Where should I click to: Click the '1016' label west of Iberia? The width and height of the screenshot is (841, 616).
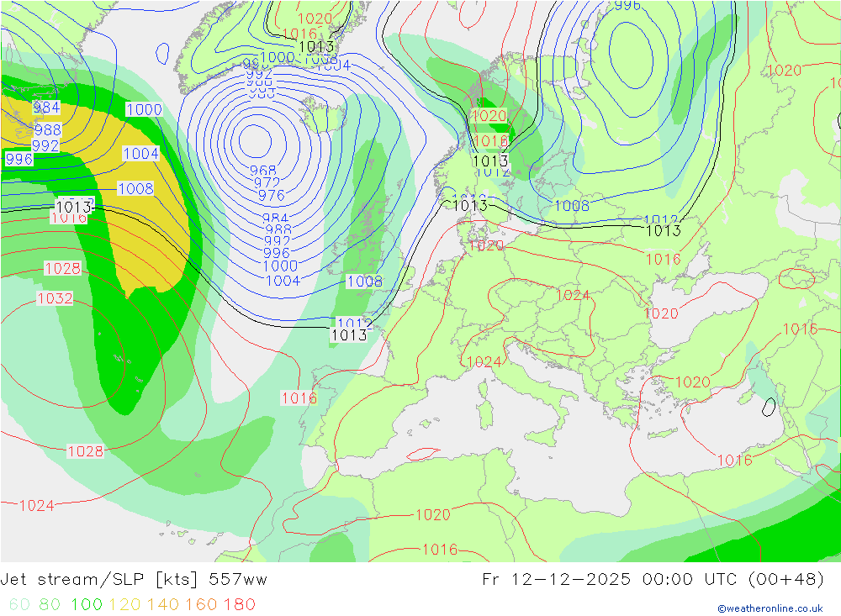click(299, 398)
